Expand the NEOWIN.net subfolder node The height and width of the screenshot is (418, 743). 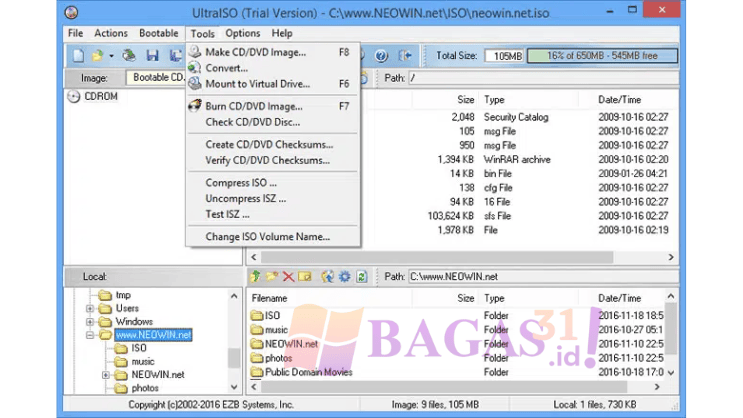click(106, 375)
